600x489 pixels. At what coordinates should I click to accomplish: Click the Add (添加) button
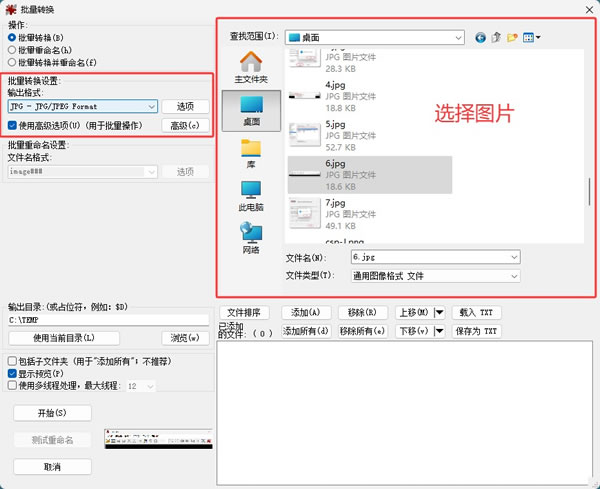tap(305, 313)
